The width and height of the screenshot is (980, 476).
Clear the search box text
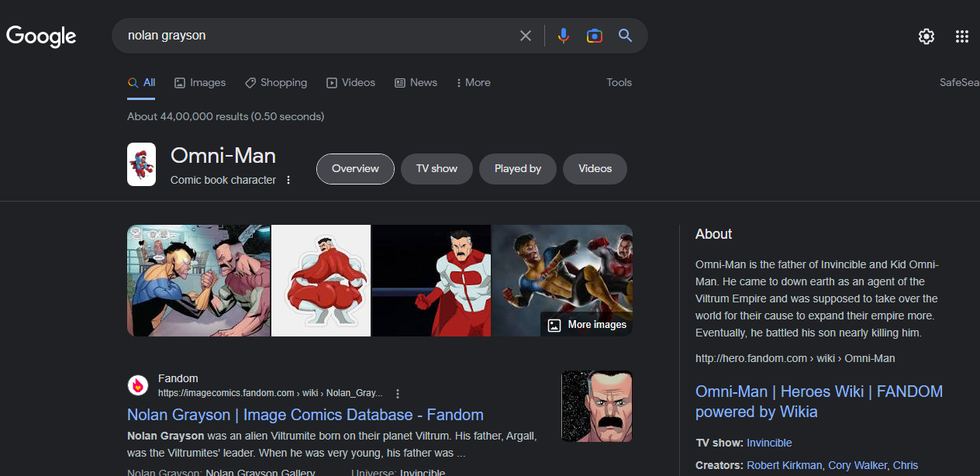pyautogui.click(x=526, y=36)
